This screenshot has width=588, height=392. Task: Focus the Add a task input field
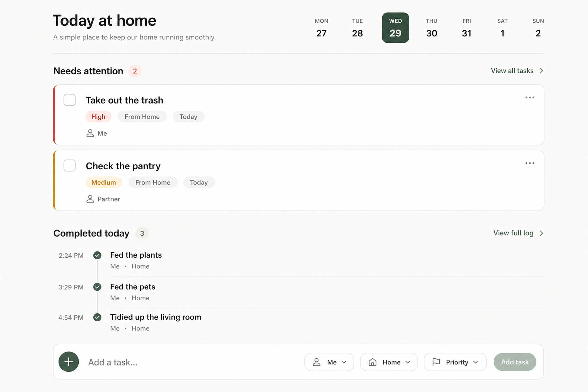click(x=193, y=362)
